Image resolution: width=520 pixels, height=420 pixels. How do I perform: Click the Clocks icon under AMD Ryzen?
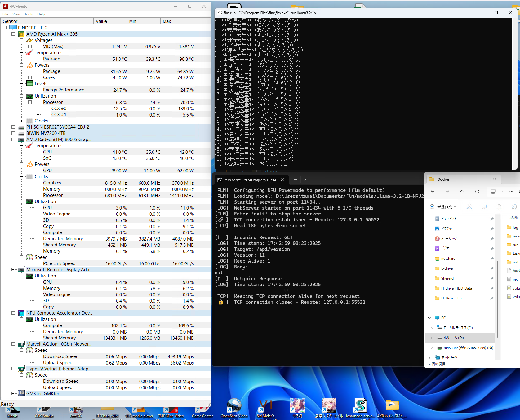[30, 121]
